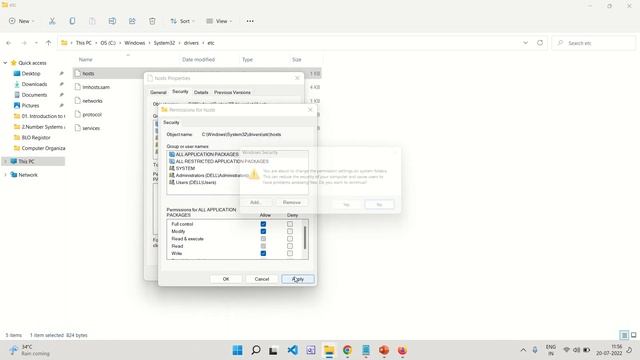Check Deny for Read & execute
Viewport: 640px width, 360px height.
tap(290, 239)
